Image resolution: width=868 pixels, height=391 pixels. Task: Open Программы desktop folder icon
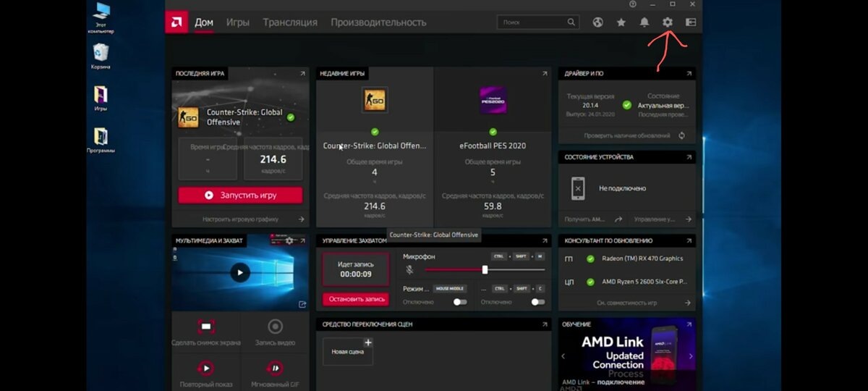pos(101,140)
